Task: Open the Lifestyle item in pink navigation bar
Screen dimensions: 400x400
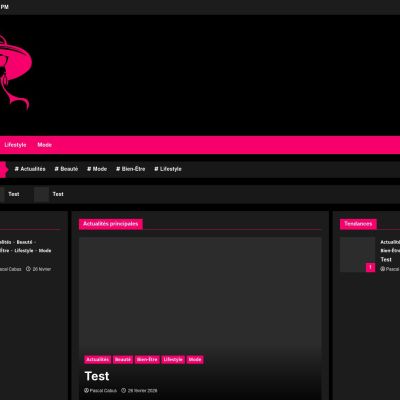Action: [15, 145]
